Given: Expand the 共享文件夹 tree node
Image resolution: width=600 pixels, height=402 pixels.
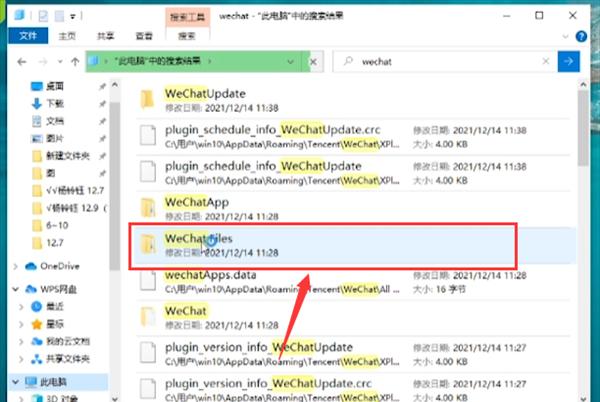Looking at the screenshot, I should (x=21, y=359).
